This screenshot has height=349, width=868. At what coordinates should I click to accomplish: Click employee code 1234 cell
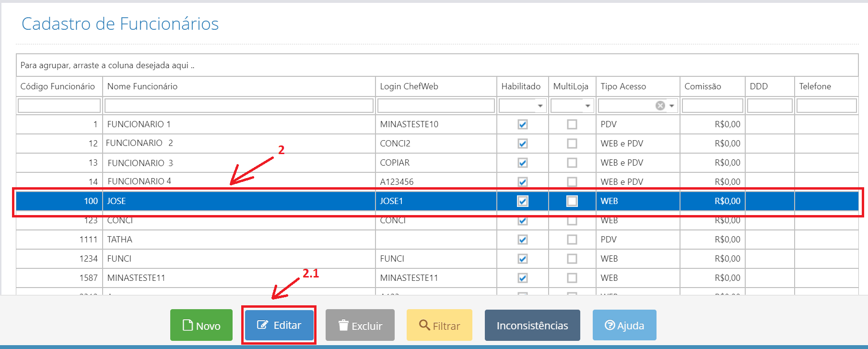59,259
